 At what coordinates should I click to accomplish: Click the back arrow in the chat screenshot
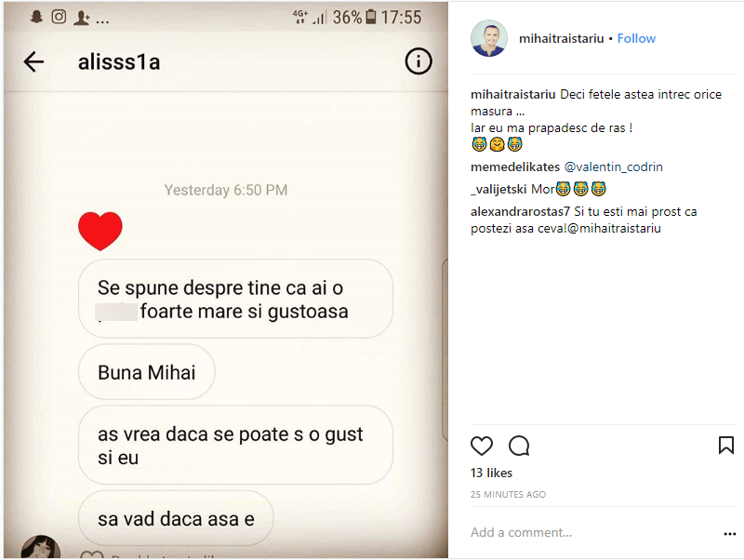coord(33,62)
